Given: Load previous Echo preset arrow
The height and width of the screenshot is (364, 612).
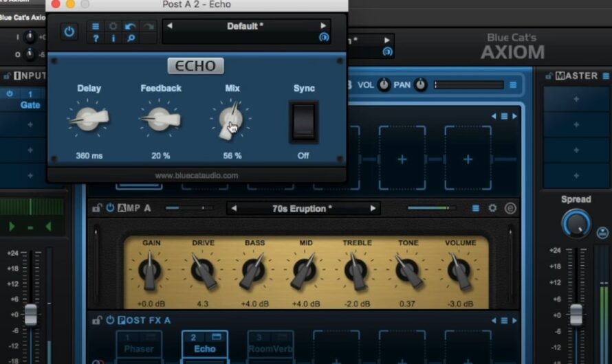Looking at the screenshot, I should [170, 25].
